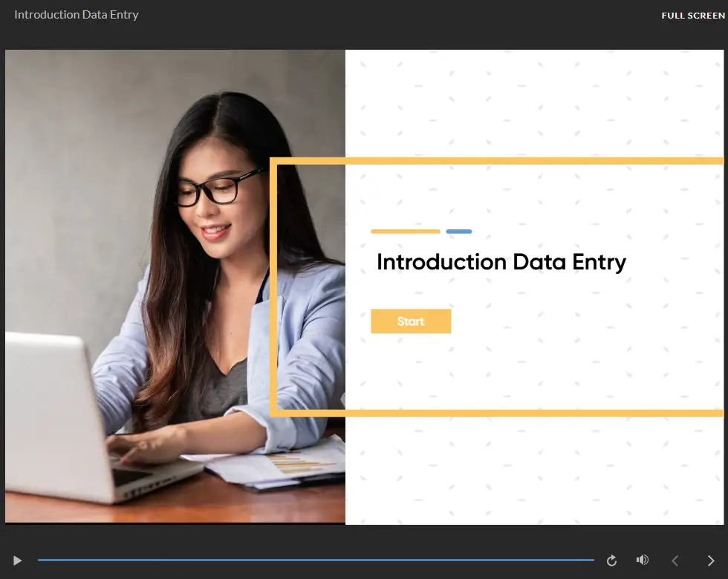Viewport: 728px width, 579px height.
Task: Enter FULL SCREEN mode
Action: (x=692, y=16)
